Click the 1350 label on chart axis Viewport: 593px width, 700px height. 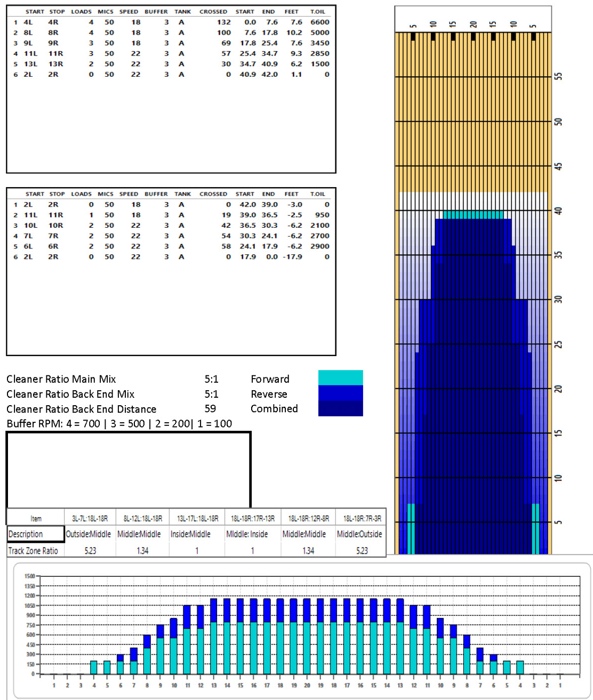[x=29, y=586]
